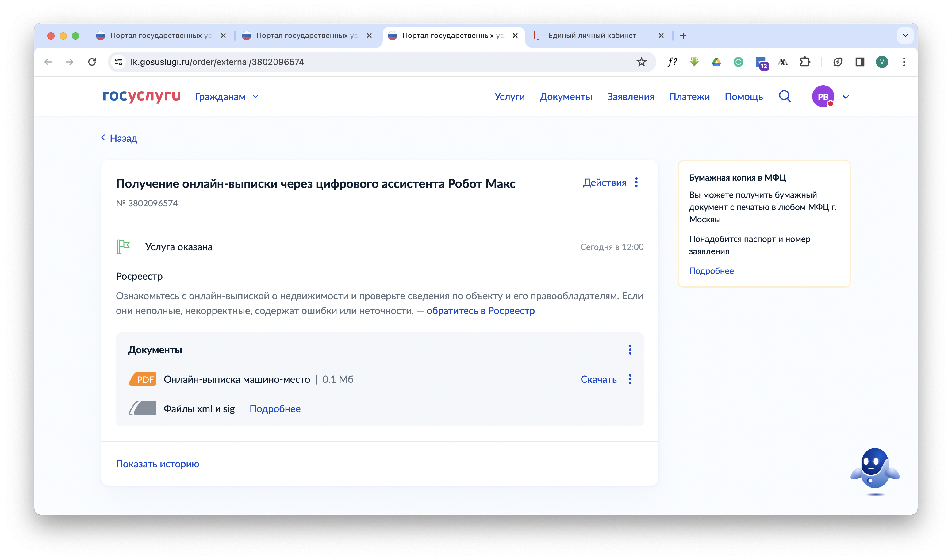Bookmark this page with the star

click(x=642, y=62)
